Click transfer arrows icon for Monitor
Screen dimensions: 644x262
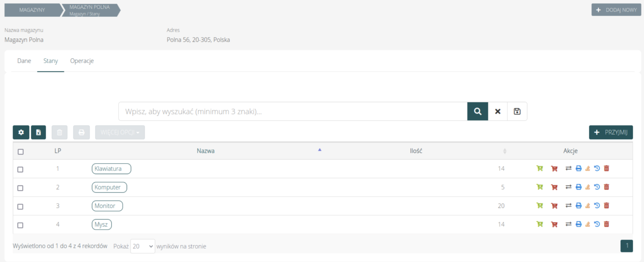pos(568,205)
